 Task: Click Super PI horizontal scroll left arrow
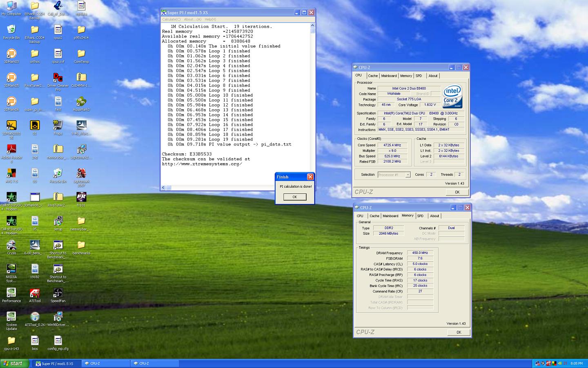[163, 188]
